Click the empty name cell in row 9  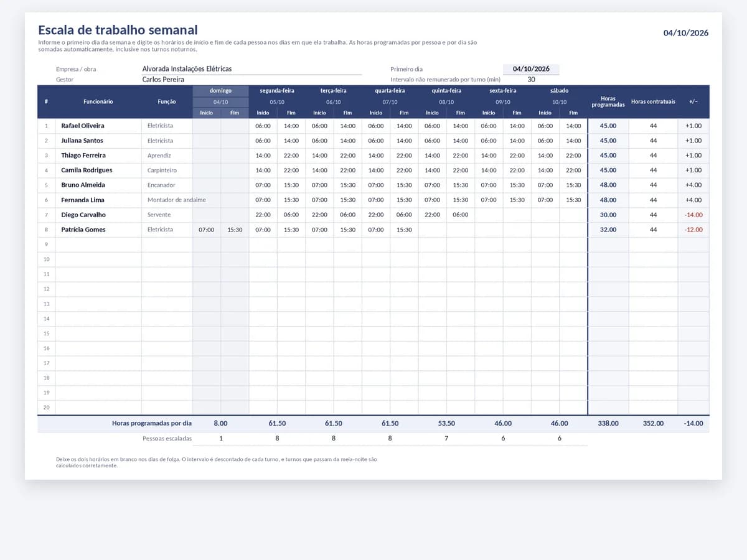point(98,245)
